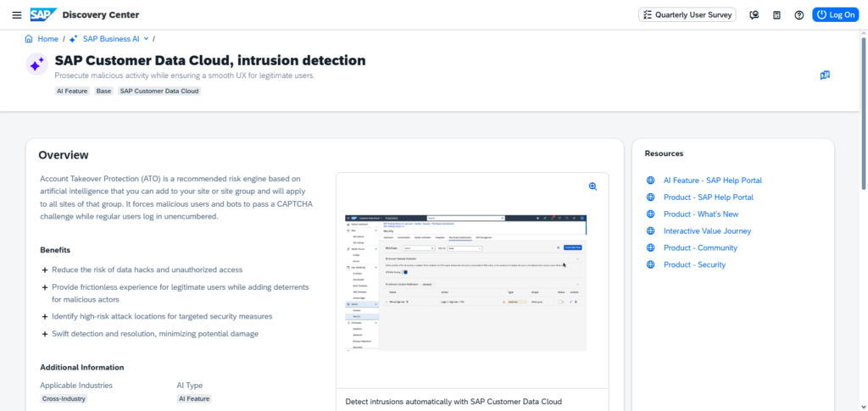Click globe icon beside Product - What's New
868x411 pixels.
click(x=650, y=214)
